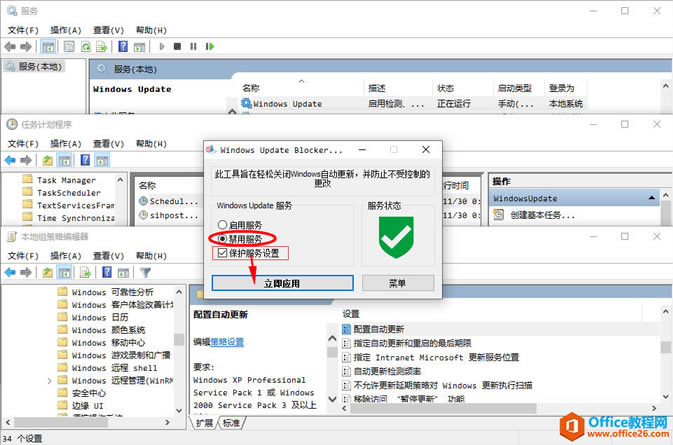Open the 菜单 button in Update Blocker

[398, 283]
